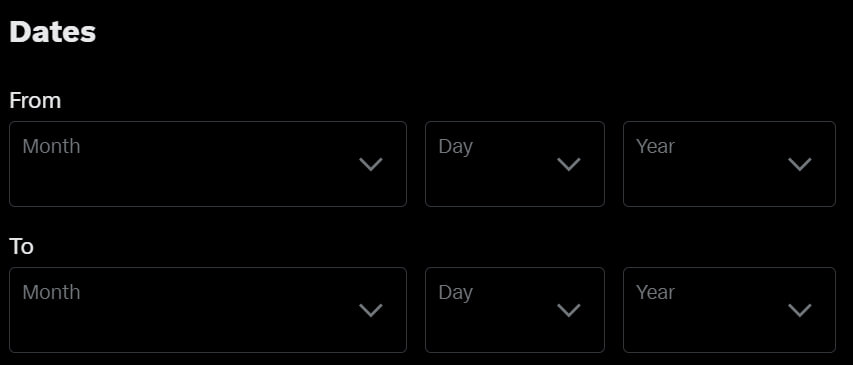Click the chevron arrow in From Month field
Screen dimensions: 853x365
click(371, 164)
